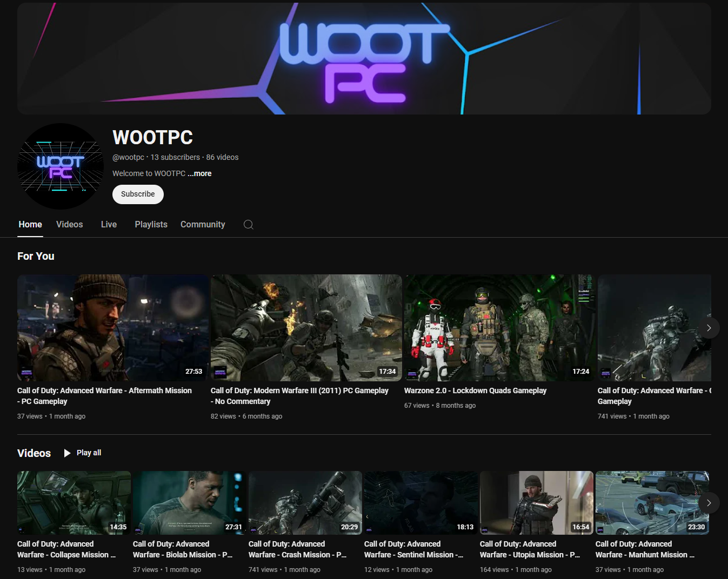Open the Videos tab
The width and height of the screenshot is (728, 579).
click(x=70, y=225)
